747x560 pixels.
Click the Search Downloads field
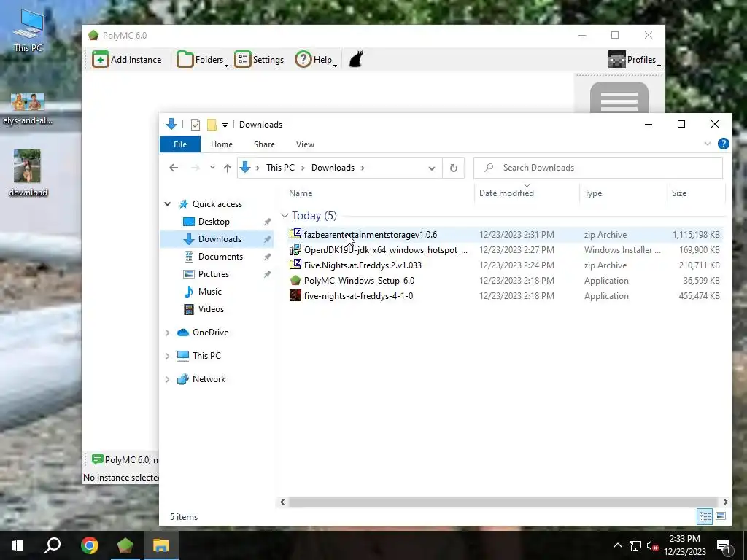coord(598,168)
